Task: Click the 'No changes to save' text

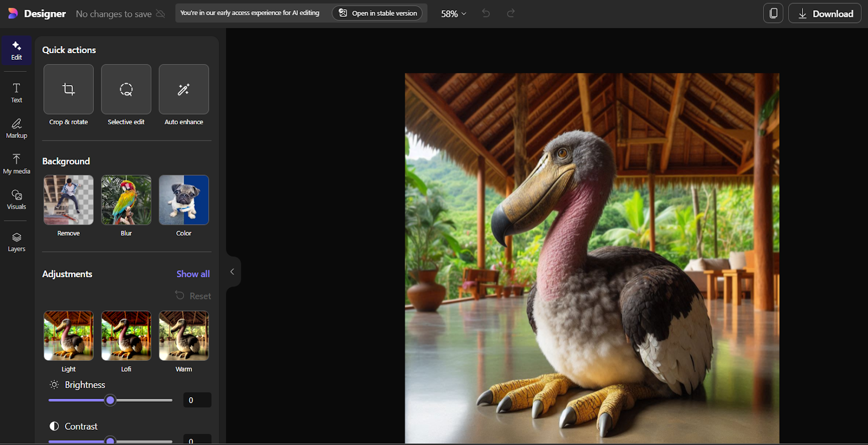Action: pyautogui.click(x=113, y=14)
